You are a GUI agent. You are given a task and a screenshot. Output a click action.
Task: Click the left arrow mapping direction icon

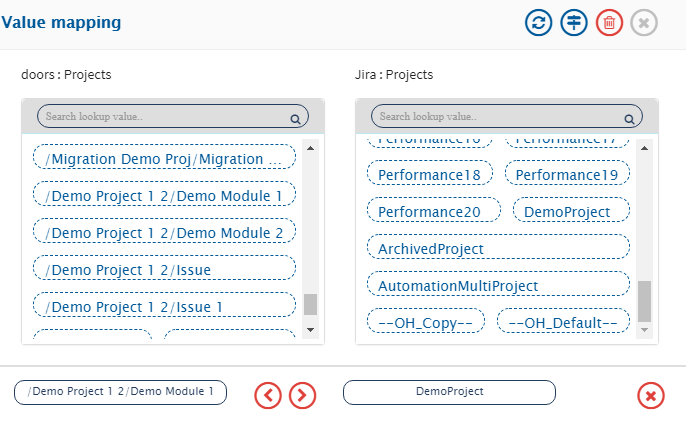point(268,395)
